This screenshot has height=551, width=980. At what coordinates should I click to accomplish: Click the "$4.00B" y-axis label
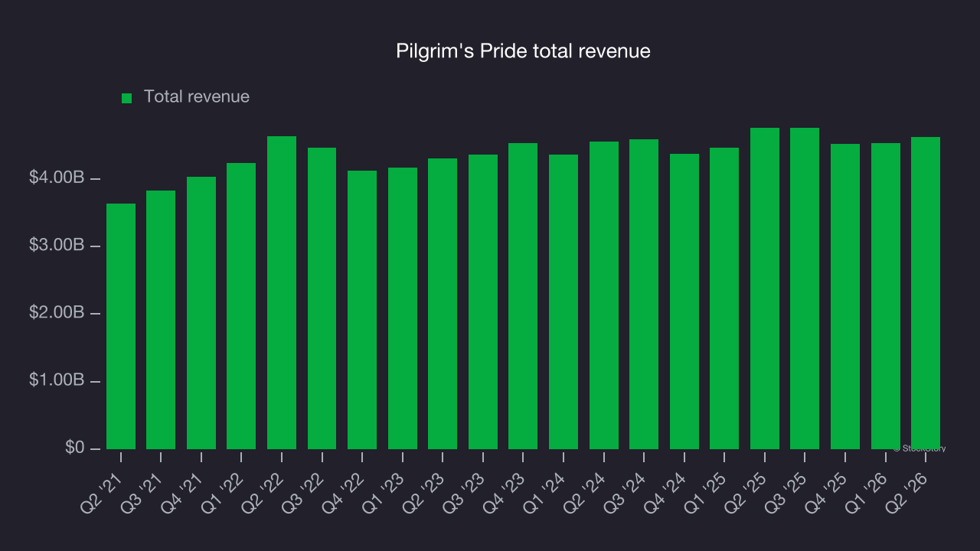57,178
